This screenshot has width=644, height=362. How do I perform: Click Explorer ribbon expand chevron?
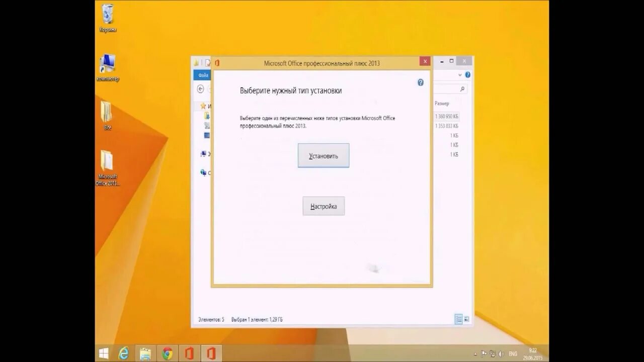tap(460, 75)
